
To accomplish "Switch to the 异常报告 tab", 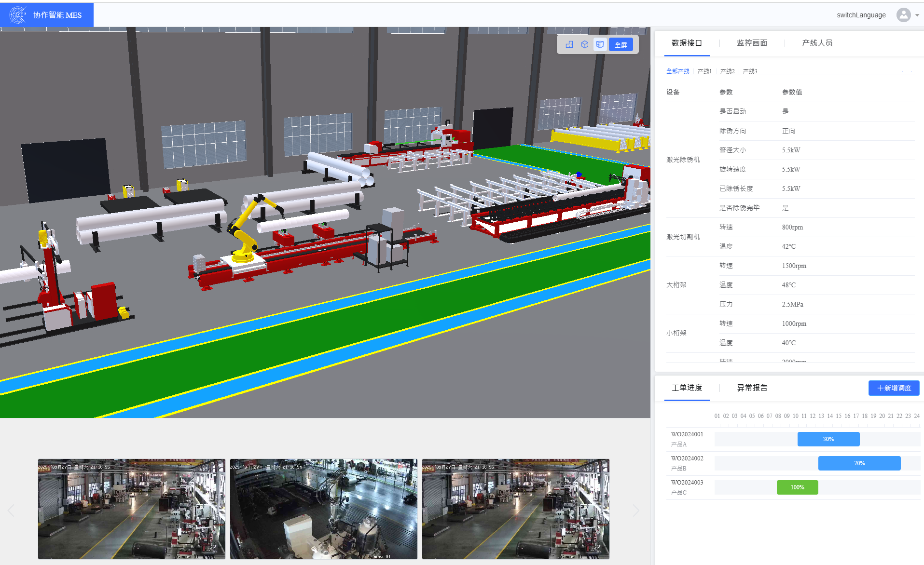I will [752, 388].
